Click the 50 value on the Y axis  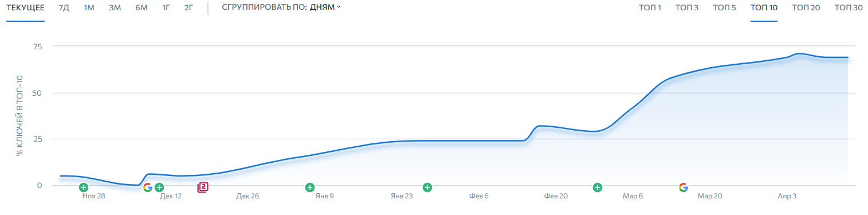click(37, 93)
